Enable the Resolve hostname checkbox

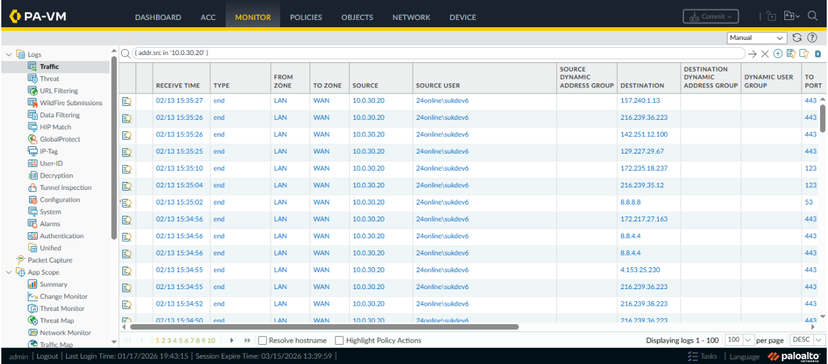coord(262,341)
